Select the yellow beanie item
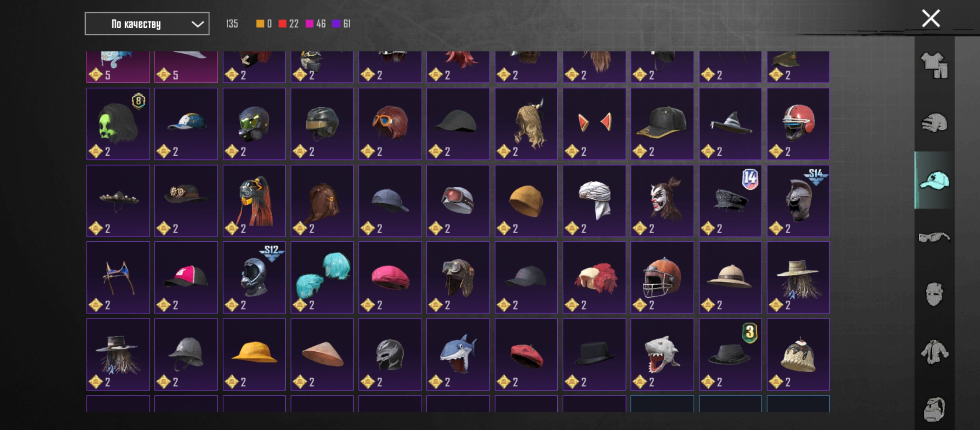Image resolution: width=980 pixels, height=430 pixels. click(x=526, y=201)
